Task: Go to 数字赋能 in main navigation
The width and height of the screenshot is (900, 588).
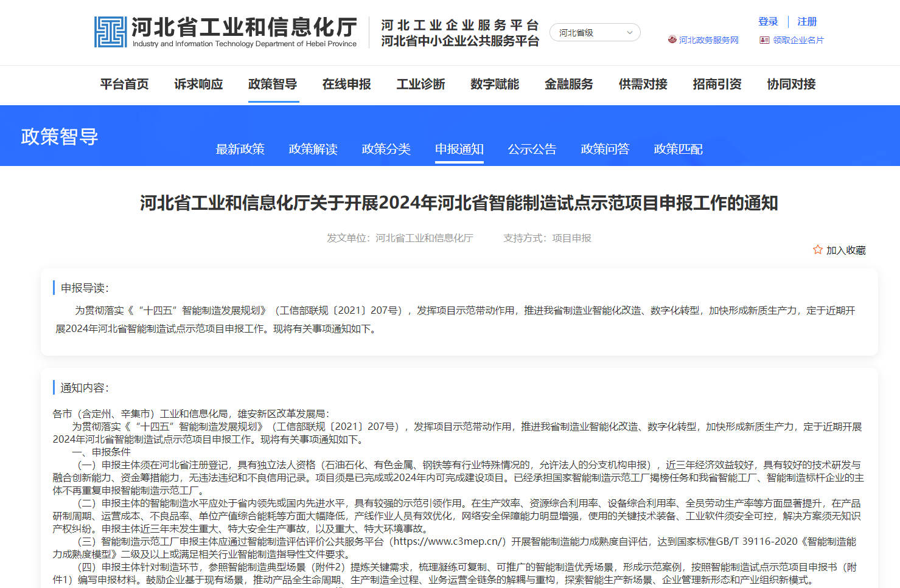Action: coord(495,84)
